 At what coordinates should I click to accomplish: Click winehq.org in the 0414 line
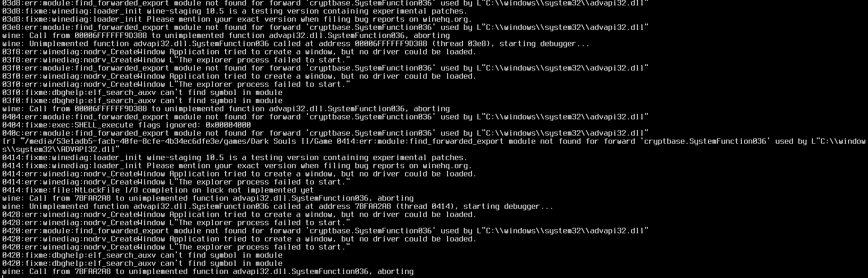click(445, 166)
